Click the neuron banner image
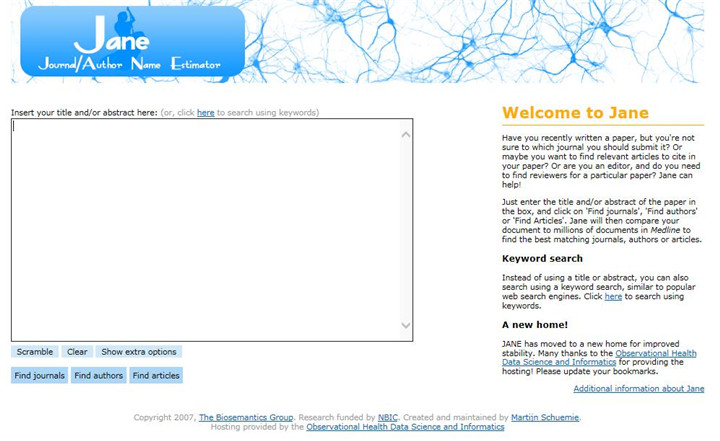 click(480, 40)
